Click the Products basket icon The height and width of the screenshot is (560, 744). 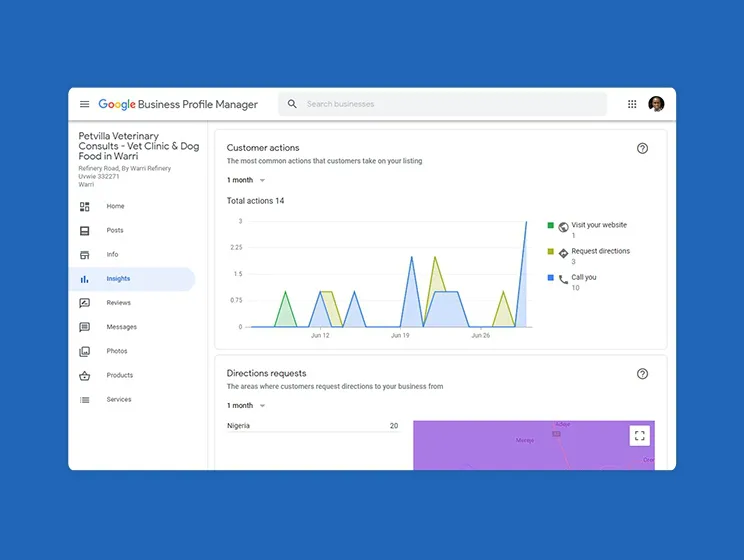point(84,376)
